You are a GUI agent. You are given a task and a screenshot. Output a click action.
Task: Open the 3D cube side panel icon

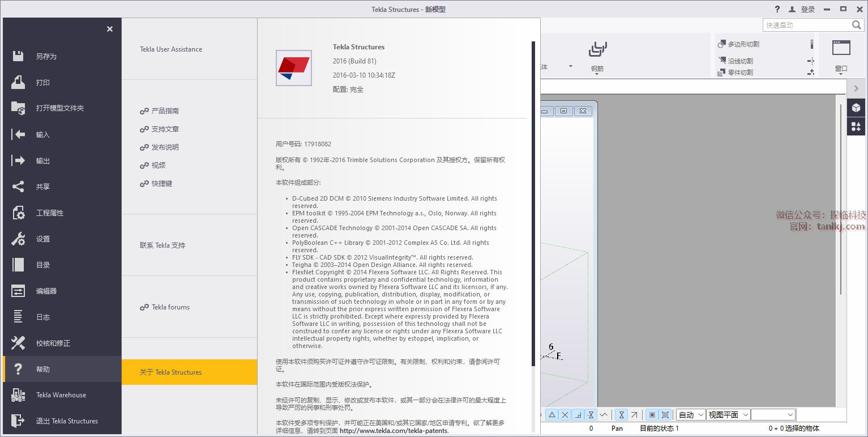(856, 108)
